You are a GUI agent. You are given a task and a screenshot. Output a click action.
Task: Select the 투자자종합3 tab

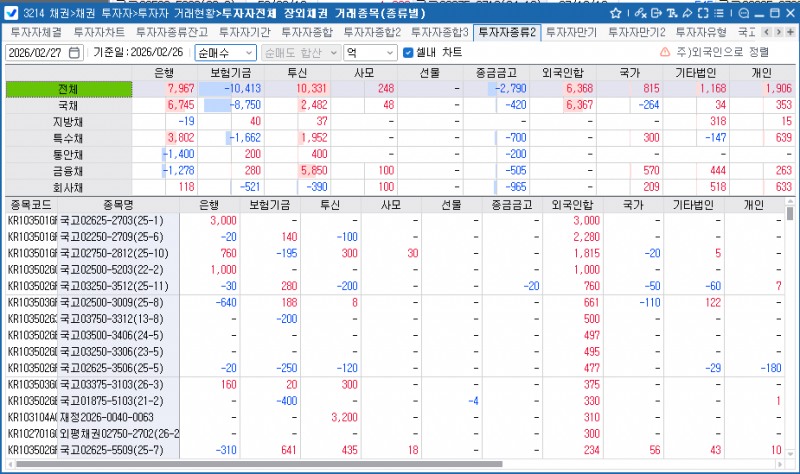(440, 32)
